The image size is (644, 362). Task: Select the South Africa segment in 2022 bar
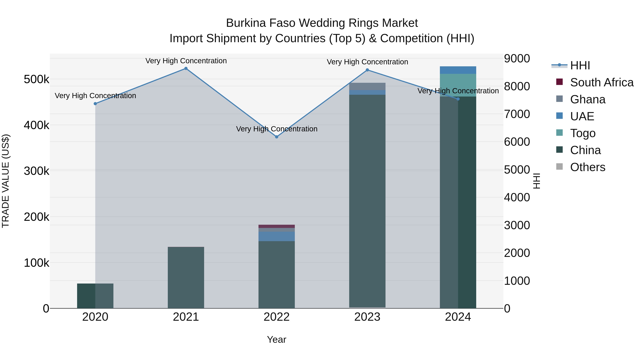pos(277,226)
